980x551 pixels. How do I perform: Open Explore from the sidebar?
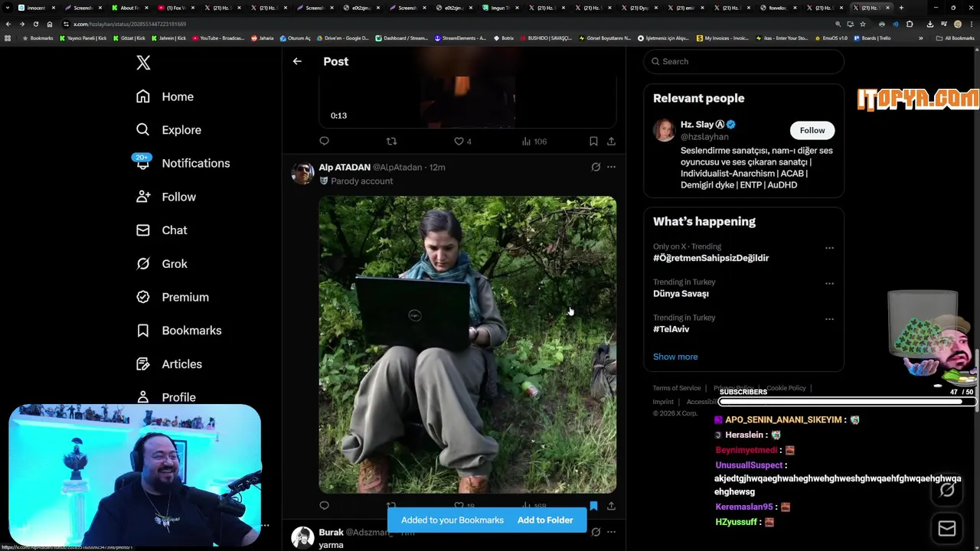point(168,130)
